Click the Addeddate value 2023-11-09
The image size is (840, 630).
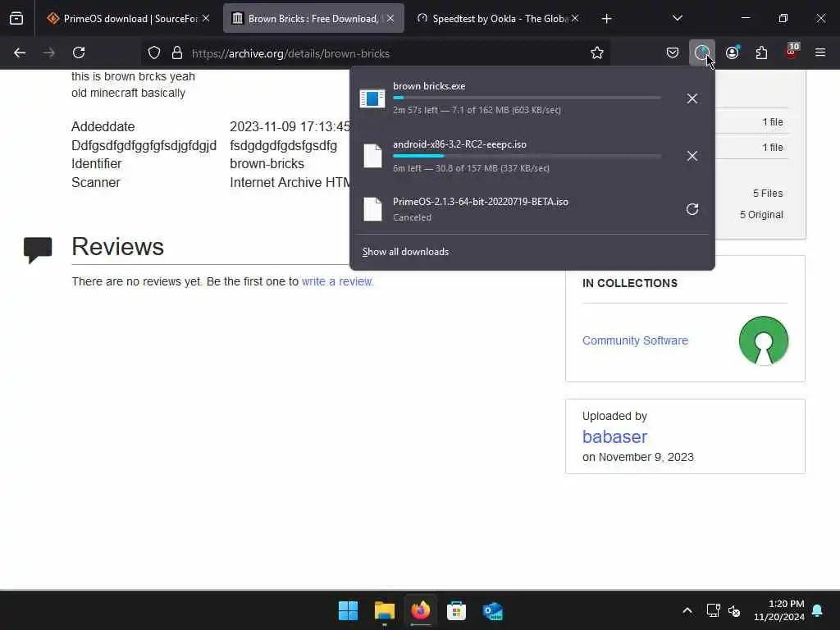tap(290, 126)
